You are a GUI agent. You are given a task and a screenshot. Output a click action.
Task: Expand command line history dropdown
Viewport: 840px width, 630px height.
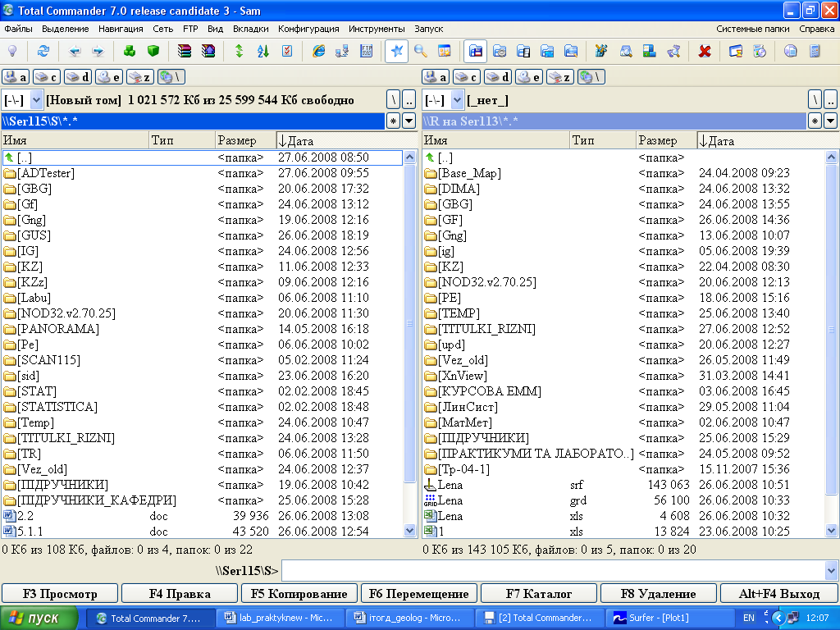(x=831, y=571)
